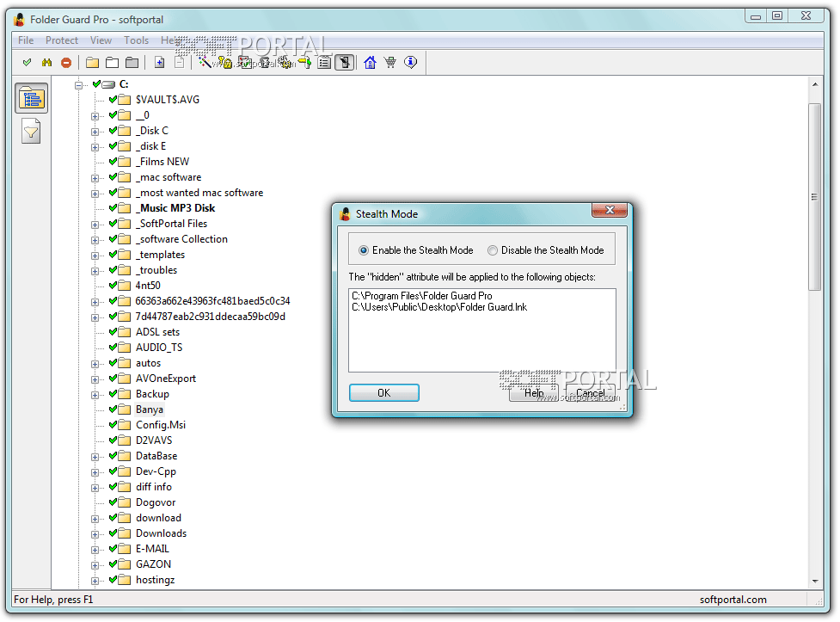The image size is (840, 622).
Task: Click the binoculars find icon in toolbar
Action: (46, 63)
